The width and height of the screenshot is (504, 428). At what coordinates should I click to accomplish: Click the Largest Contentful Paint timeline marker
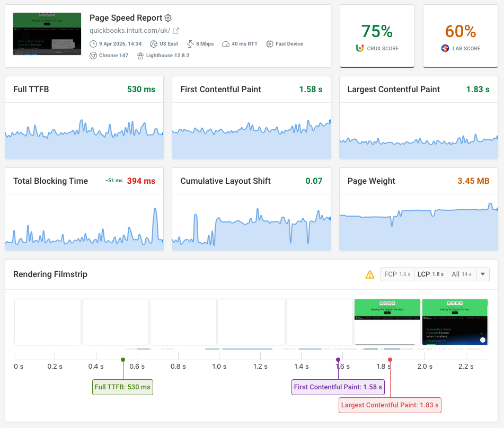coord(391,359)
